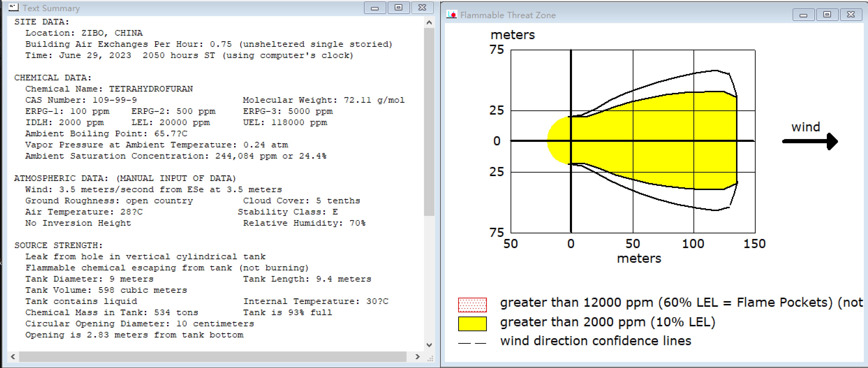868x368 pixels.
Task: Close the Text Summary window
Action: (422, 8)
